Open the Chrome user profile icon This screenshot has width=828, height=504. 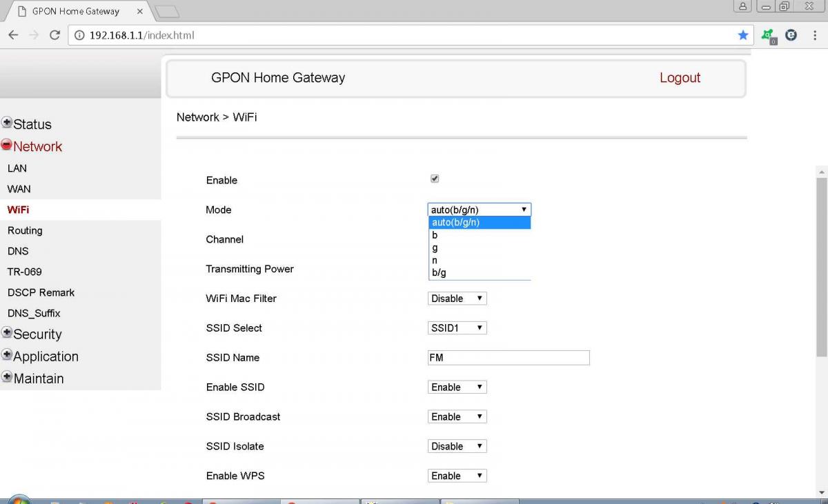click(742, 6)
